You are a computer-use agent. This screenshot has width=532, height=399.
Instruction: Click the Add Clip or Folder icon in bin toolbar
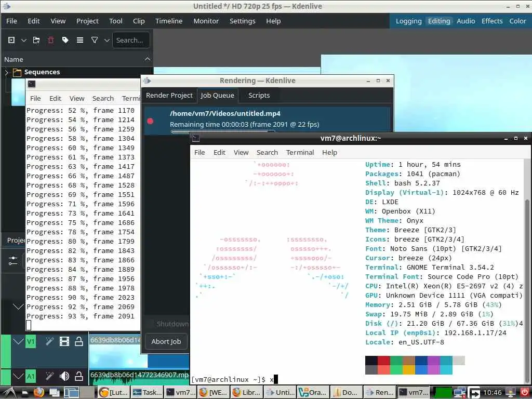click(11, 40)
